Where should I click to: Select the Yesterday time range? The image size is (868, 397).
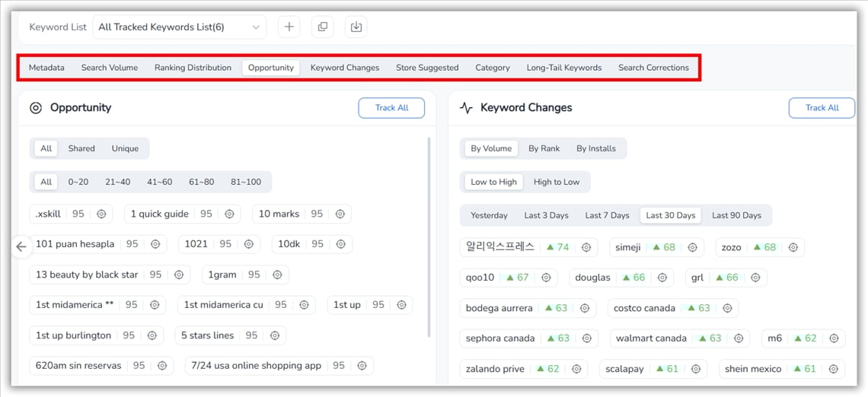tap(489, 216)
